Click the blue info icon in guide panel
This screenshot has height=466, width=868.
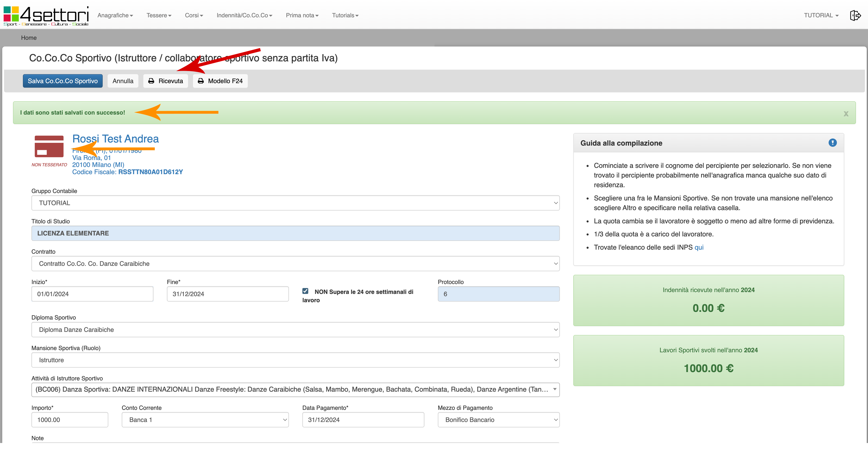coord(832,143)
